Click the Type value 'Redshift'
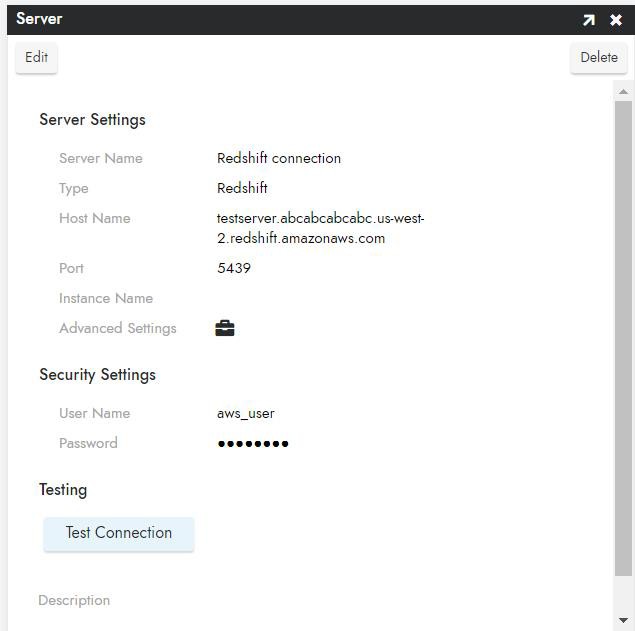635x631 pixels. 242,188
